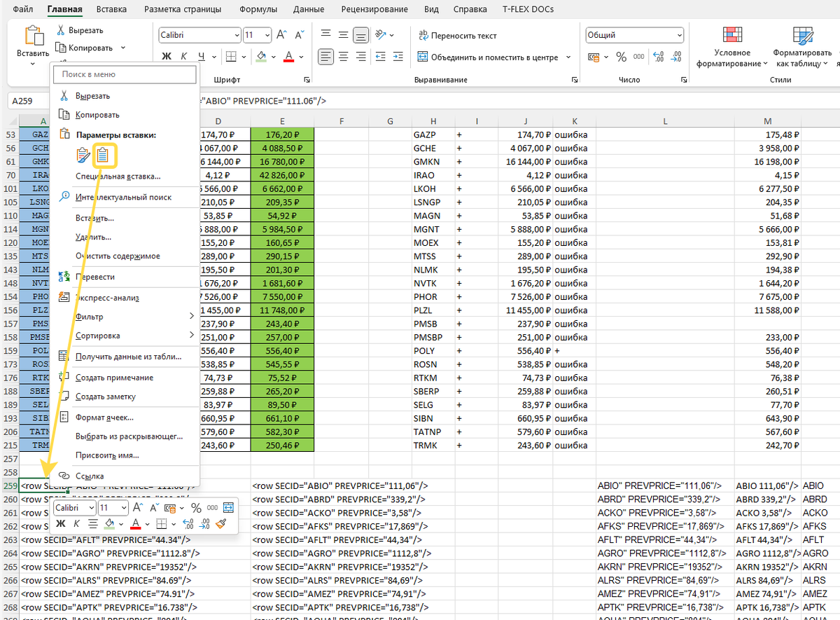Open the Формулы ribbon tab

258,9
